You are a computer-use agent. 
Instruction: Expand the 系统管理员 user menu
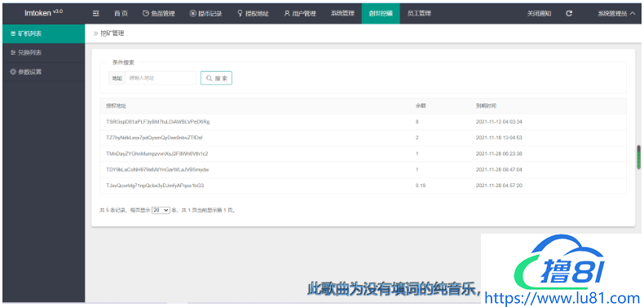coord(616,13)
